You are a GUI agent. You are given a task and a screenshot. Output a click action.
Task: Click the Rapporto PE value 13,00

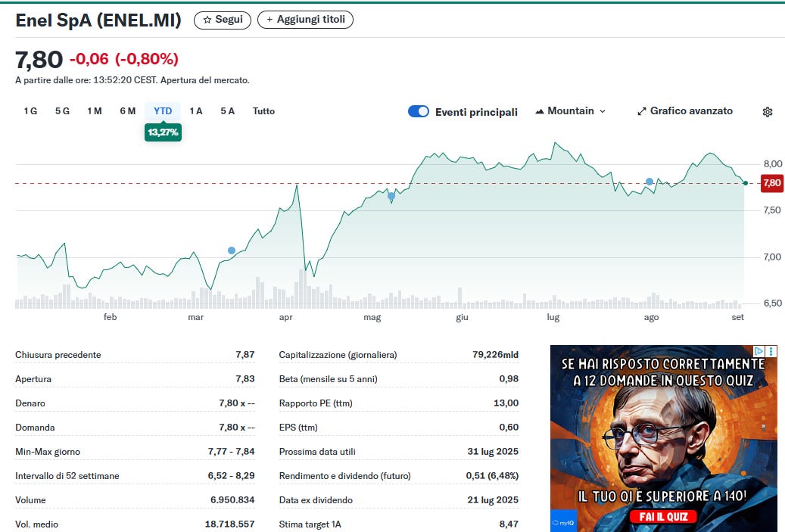coord(506,403)
